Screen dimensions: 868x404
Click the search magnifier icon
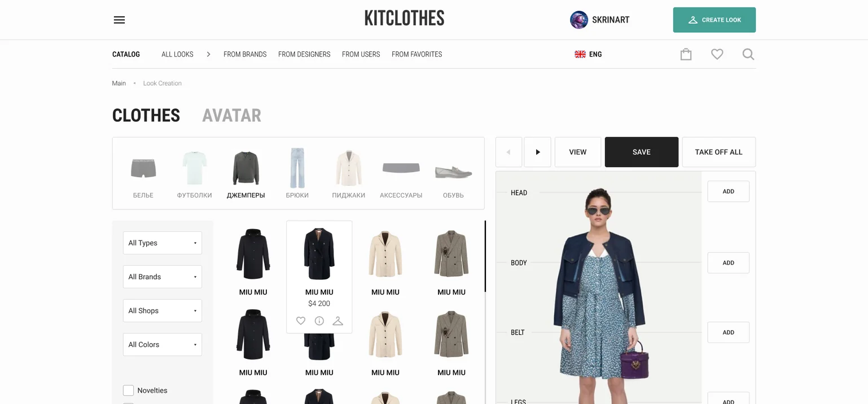coord(748,54)
